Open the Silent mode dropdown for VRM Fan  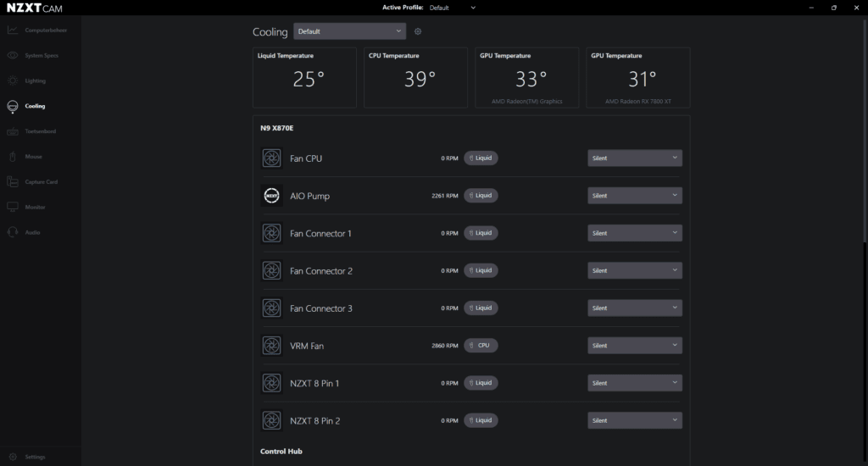click(634, 346)
